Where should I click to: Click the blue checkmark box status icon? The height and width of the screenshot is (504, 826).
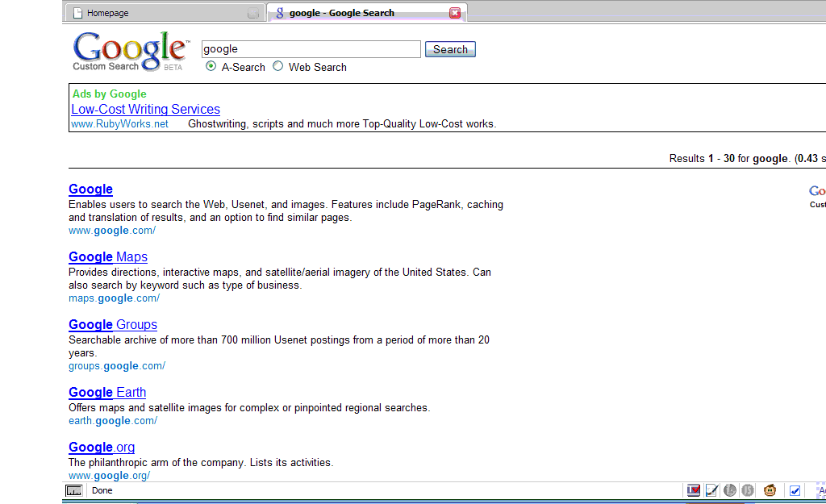click(x=795, y=490)
